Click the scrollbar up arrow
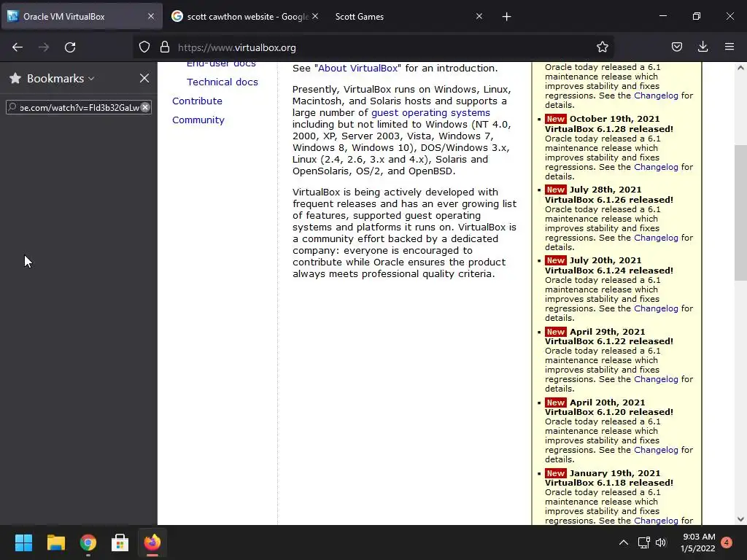 [740, 68]
